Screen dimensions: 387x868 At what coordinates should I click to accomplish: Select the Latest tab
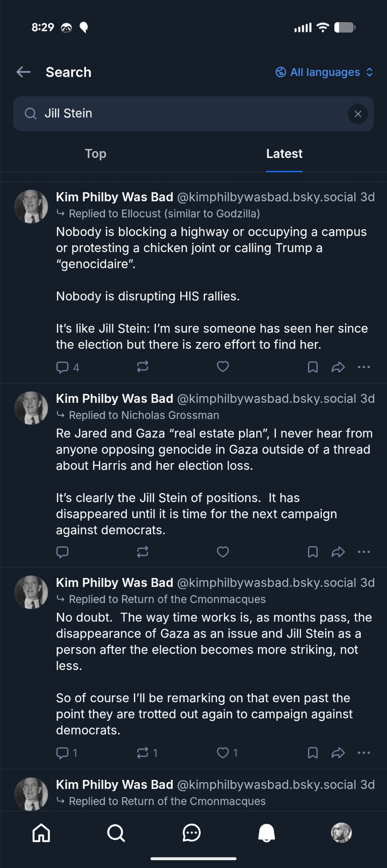(x=284, y=154)
